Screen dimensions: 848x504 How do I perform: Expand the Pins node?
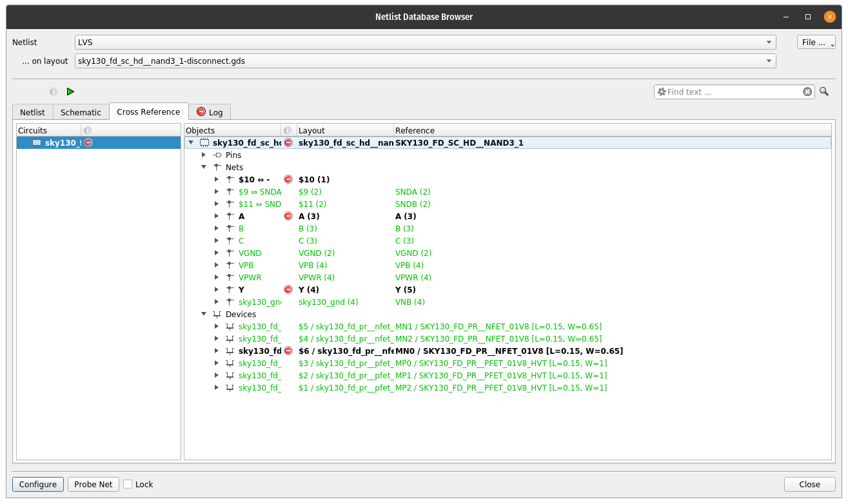[204, 155]
